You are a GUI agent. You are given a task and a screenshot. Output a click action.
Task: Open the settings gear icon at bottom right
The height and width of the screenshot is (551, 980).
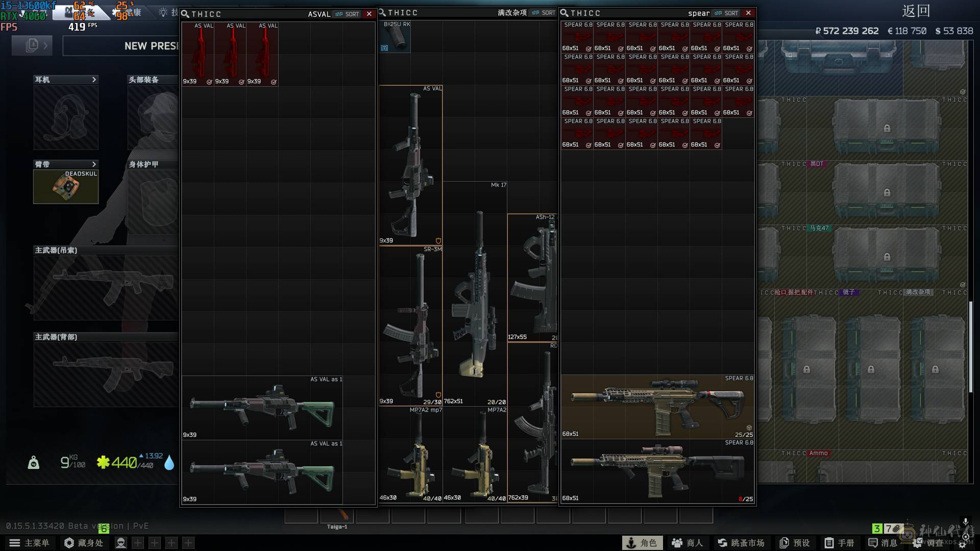pyautogui.click(x=963, y=544)
